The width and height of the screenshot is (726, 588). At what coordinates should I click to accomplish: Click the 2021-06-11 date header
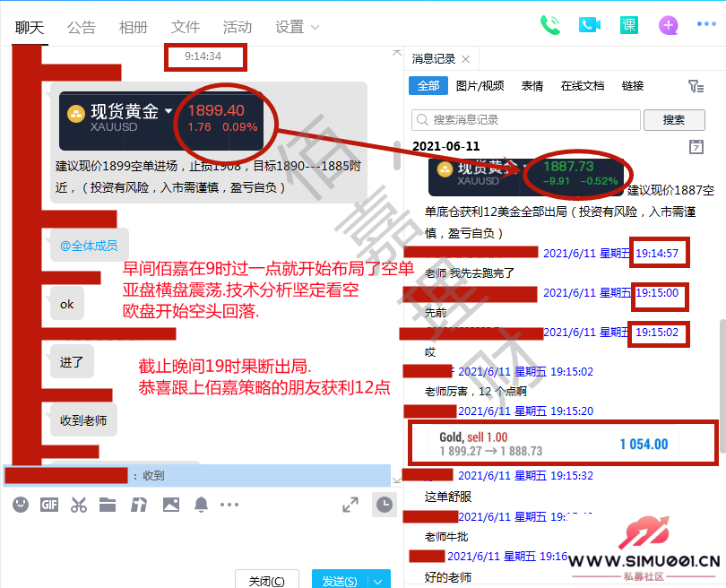click(445, 146)
